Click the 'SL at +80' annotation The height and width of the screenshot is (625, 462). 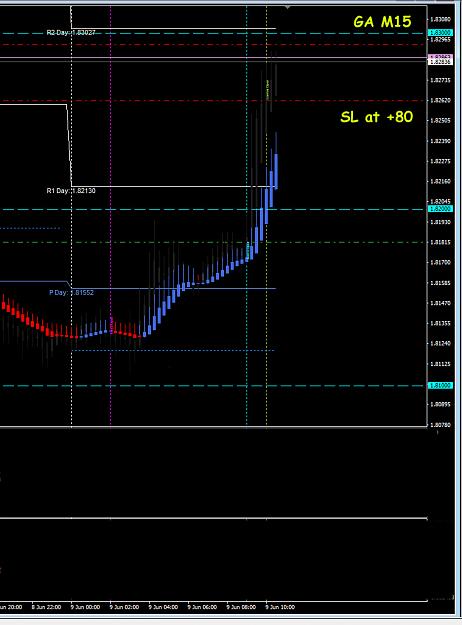(377, 117)
